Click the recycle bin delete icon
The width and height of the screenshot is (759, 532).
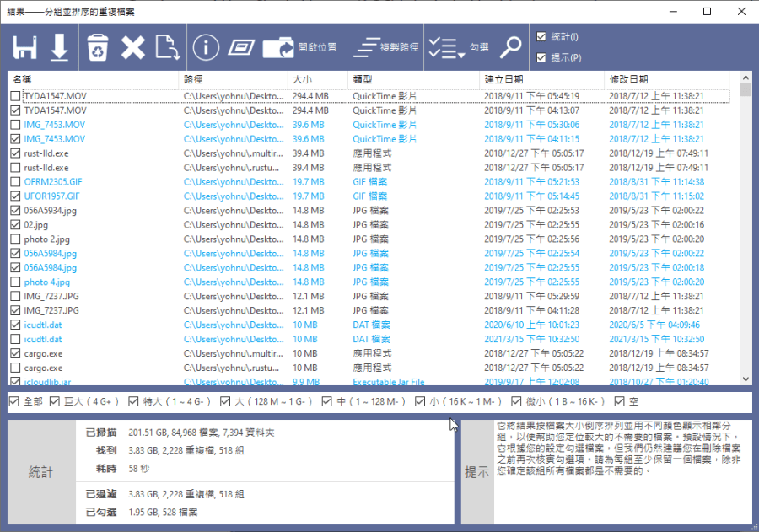98,48
